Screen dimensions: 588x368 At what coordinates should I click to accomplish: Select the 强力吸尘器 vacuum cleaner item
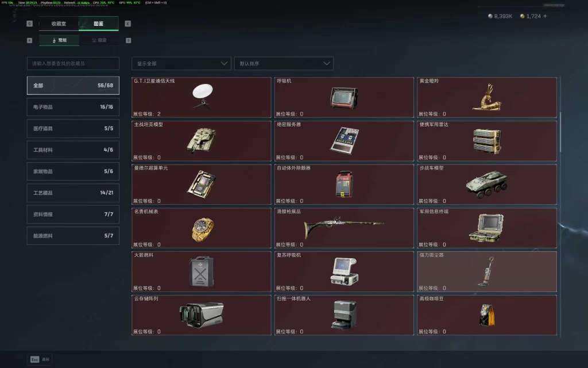[x=487, y=271]
